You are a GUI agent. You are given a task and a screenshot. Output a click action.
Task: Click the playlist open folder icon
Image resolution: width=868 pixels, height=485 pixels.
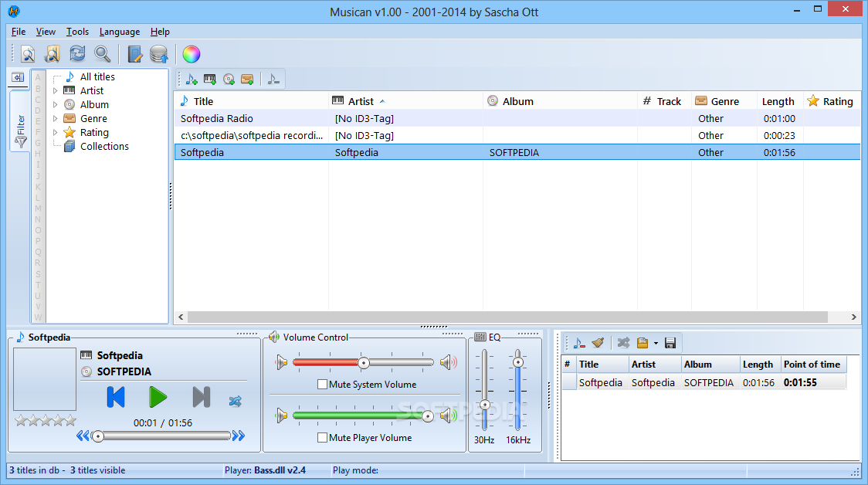pos(643,343)
